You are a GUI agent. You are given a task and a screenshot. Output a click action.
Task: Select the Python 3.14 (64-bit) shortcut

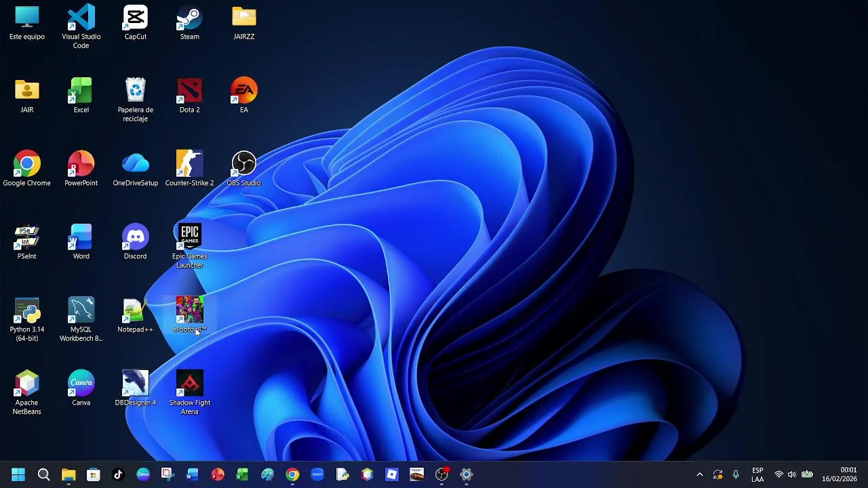(27, 320)
